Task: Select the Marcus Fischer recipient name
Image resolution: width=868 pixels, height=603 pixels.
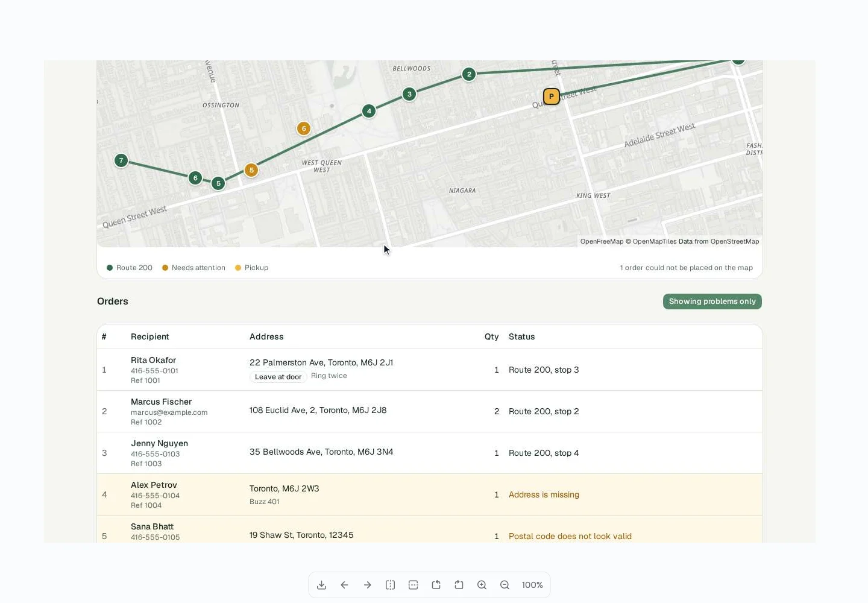Action: pos(162,402)
